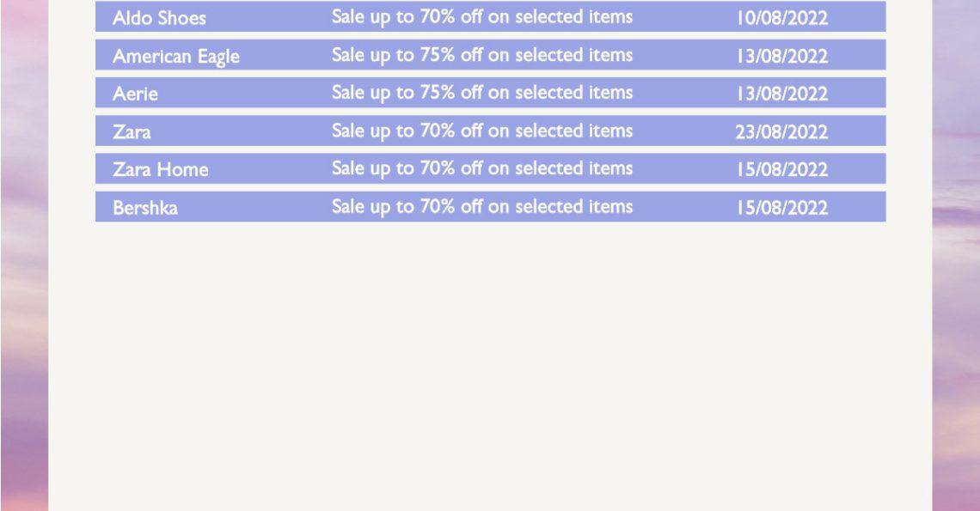Viewport: 980px width, 511px height.
Task: Select the Zara Home store entry
Action: pyautogui.click(x=160, y=169)
